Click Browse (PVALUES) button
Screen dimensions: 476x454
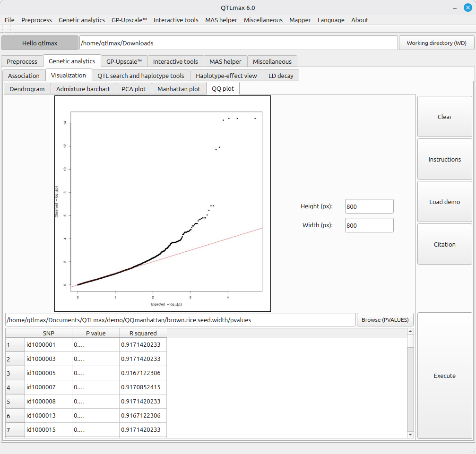pyautogui.click(x=385, y=320)
